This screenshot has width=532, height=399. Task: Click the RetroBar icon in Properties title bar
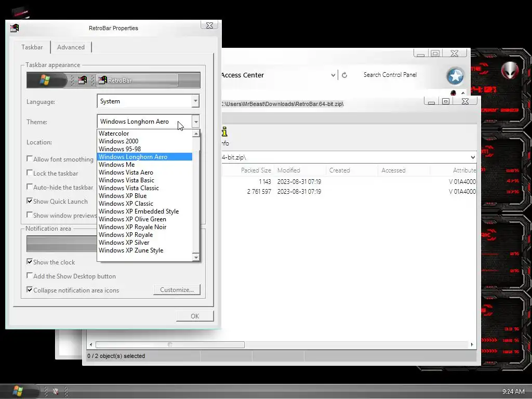15,28
